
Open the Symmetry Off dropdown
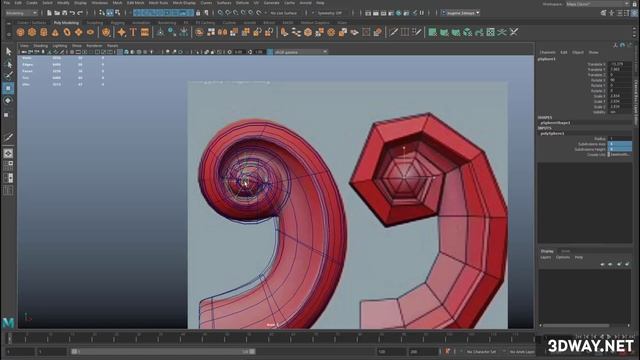click(331, 13)
